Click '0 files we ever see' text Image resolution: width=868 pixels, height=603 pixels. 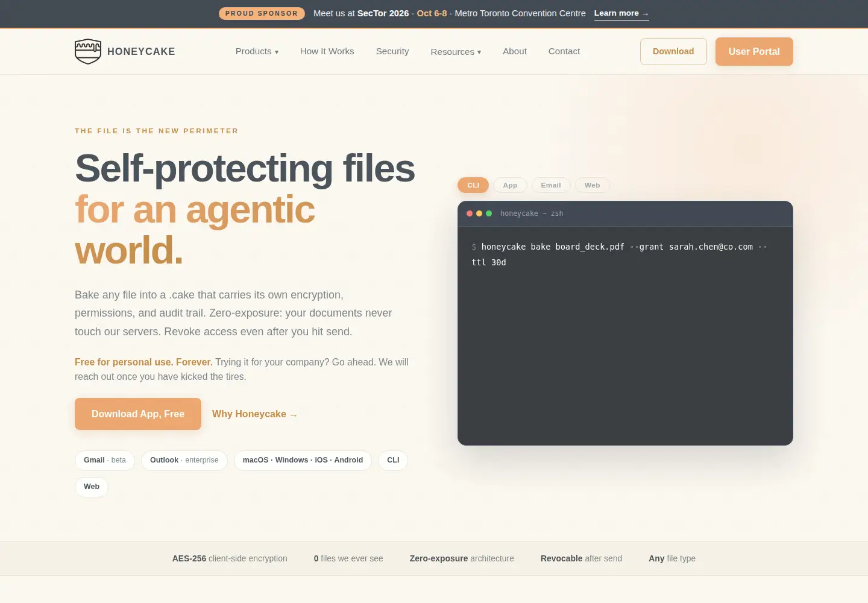click(348, 558)
